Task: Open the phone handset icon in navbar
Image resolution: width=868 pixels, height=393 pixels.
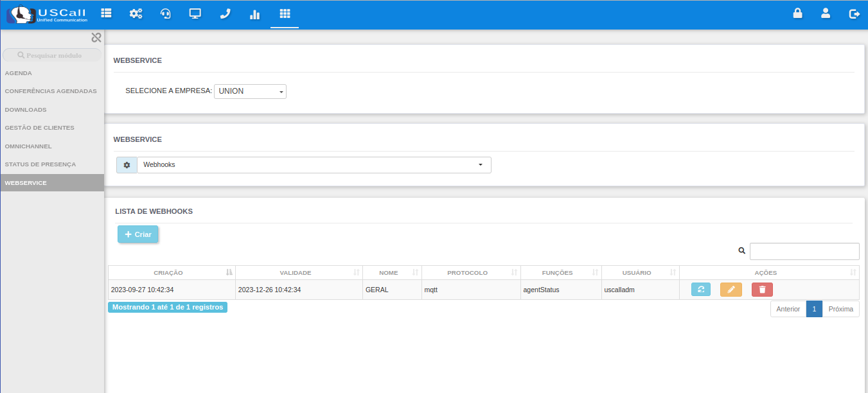Action: [x=225, y=13]
